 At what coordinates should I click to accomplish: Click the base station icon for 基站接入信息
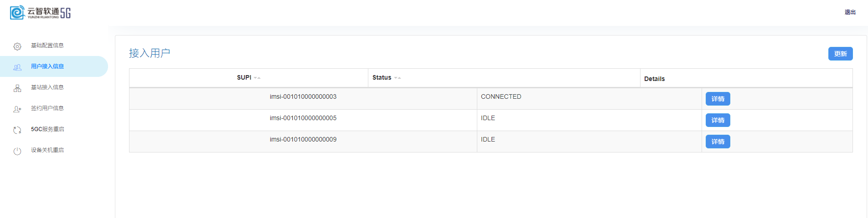[17, 88]
